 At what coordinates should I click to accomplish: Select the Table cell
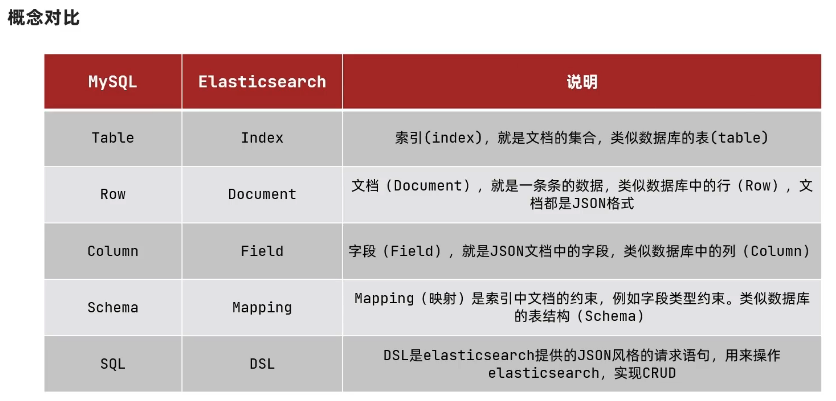(112, 138)
